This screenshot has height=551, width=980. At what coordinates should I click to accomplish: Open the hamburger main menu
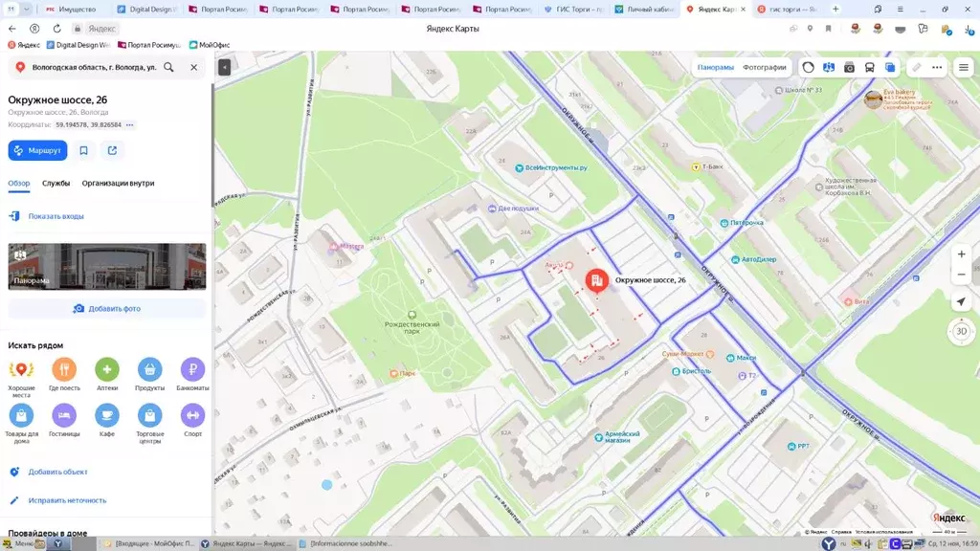tap(963, 67)
